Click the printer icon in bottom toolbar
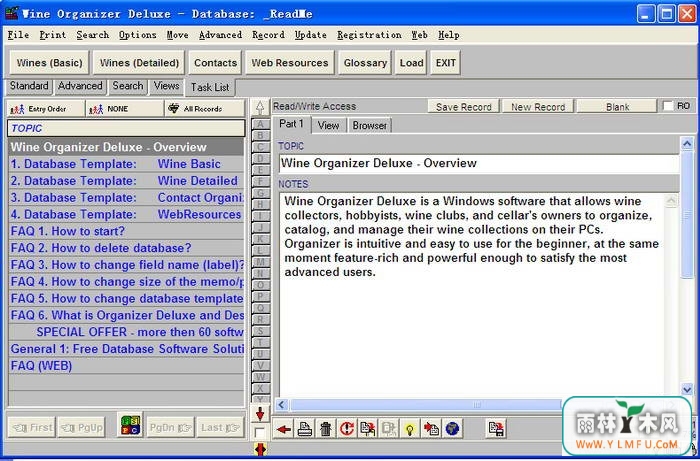This screenshot has width=700, height=461. [x=304, y=429]
